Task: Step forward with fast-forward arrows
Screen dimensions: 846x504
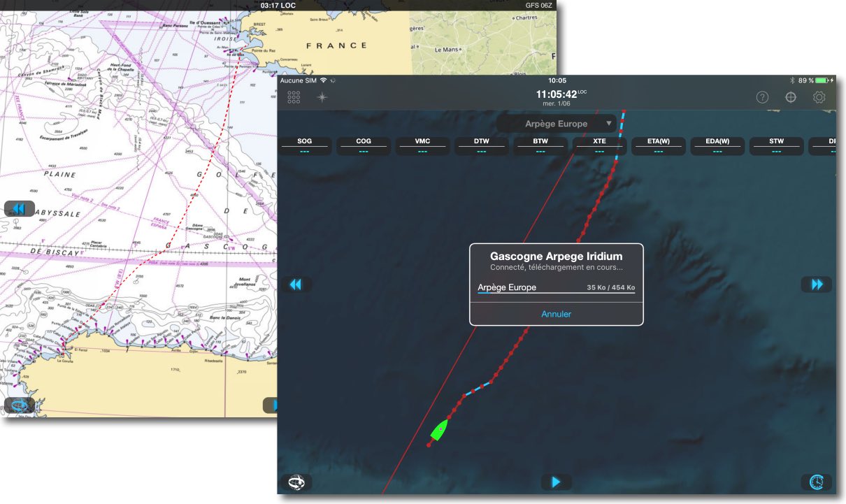Action: (816, 285)
